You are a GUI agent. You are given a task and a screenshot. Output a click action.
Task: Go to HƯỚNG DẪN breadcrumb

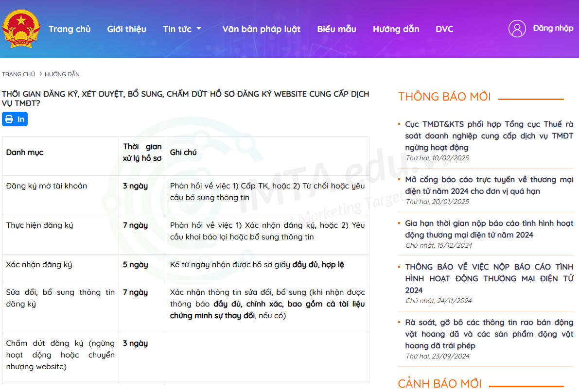pyautogui.click(x=62, y=74)
